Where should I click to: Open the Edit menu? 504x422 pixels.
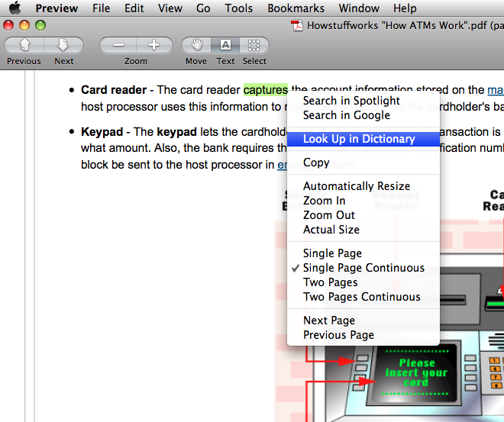point(134,8)
